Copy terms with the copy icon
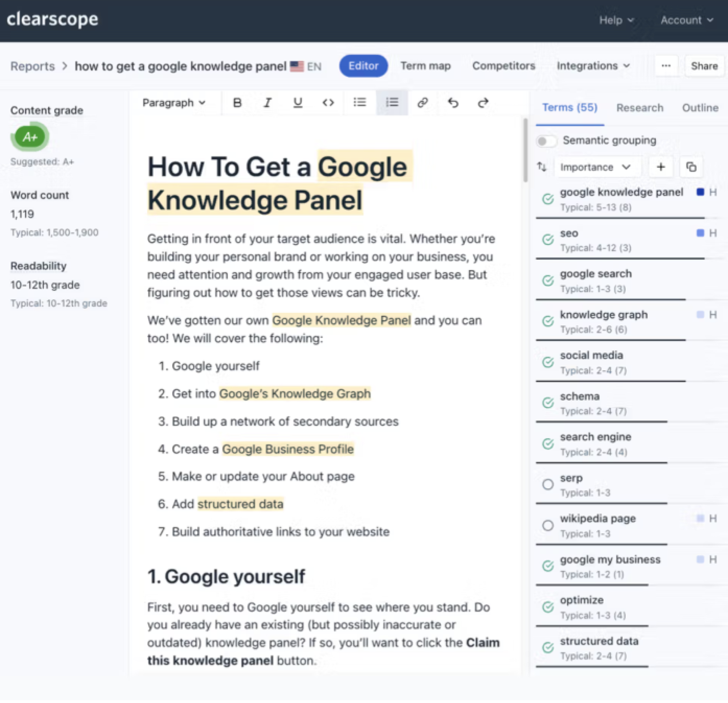 pyautogui.click(x=691, y=167)
